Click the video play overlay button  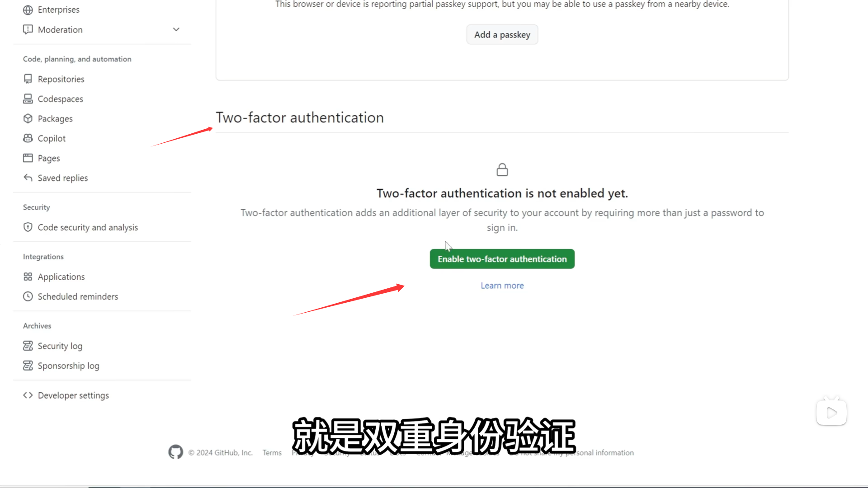point(831,412)
